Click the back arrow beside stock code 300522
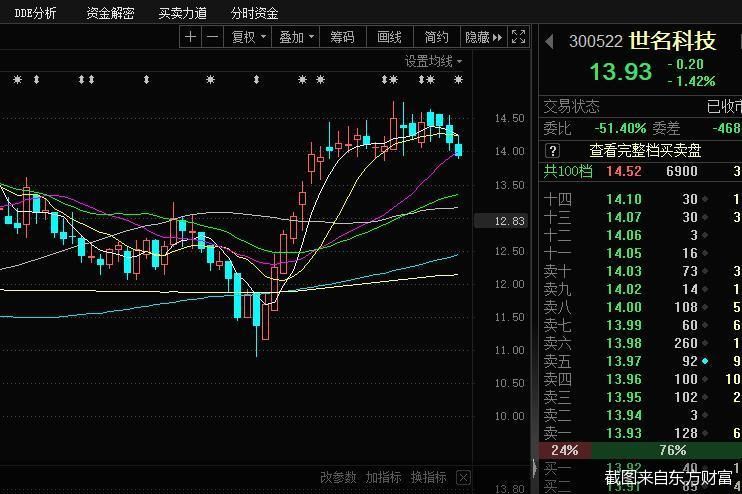742x494 pixels. point(549,41)
